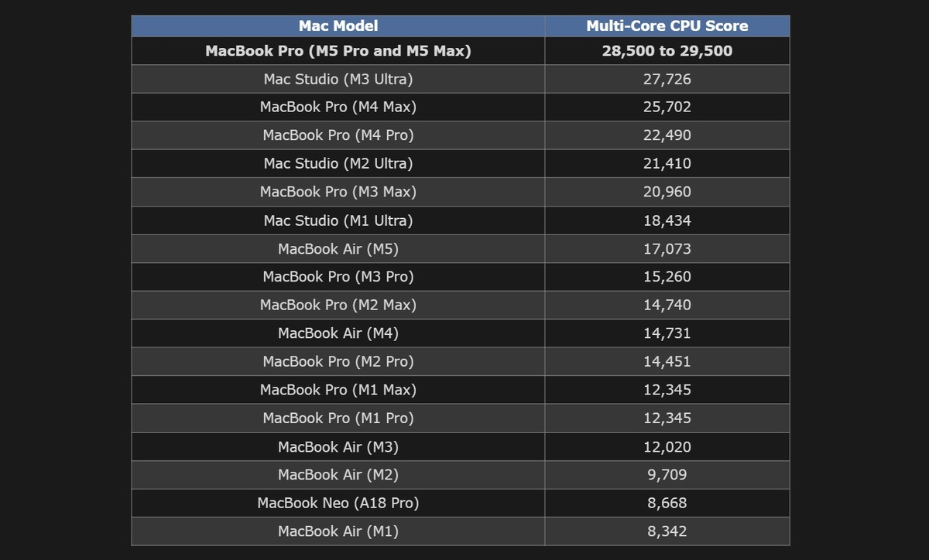Click the 'Multi-Core CPU Score' column header

click(667, 26)
